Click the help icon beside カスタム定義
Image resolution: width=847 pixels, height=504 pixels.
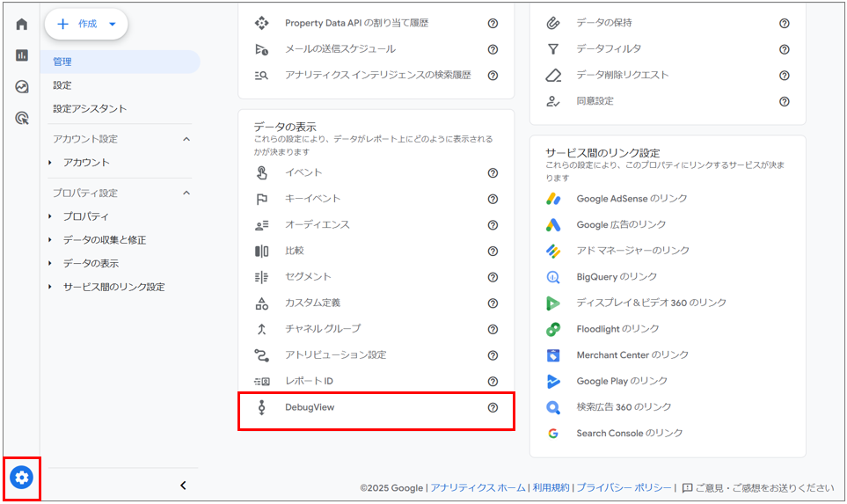pyautogui.click(x=493, y=303)
